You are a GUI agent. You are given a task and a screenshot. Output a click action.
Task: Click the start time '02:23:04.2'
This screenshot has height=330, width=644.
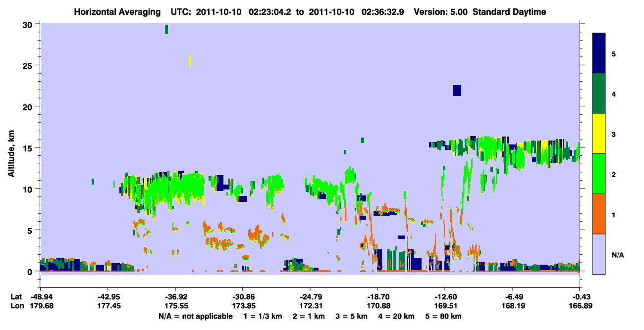coord(271,12)
